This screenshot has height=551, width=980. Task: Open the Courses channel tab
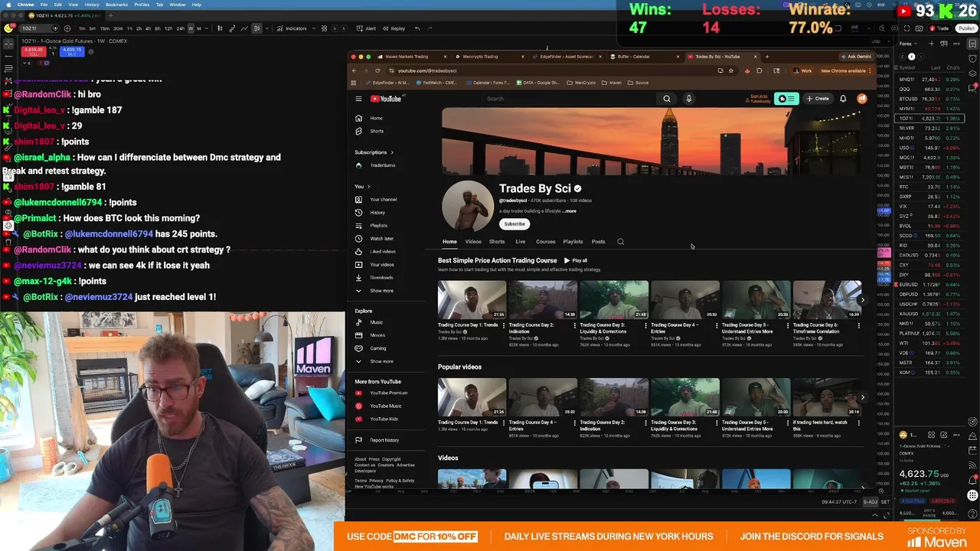[546, 242]
